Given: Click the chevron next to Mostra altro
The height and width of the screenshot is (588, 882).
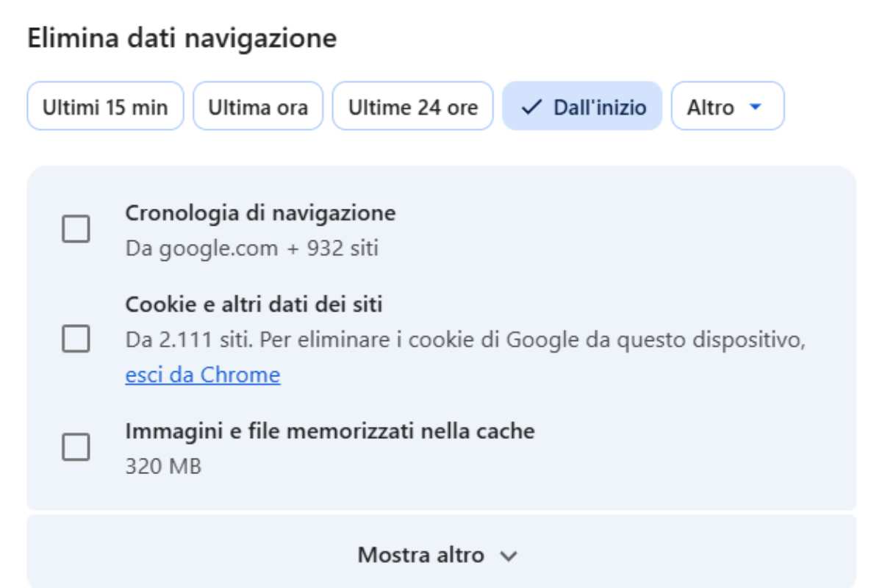Looking at the screenshot, I should tap(509, 556).
